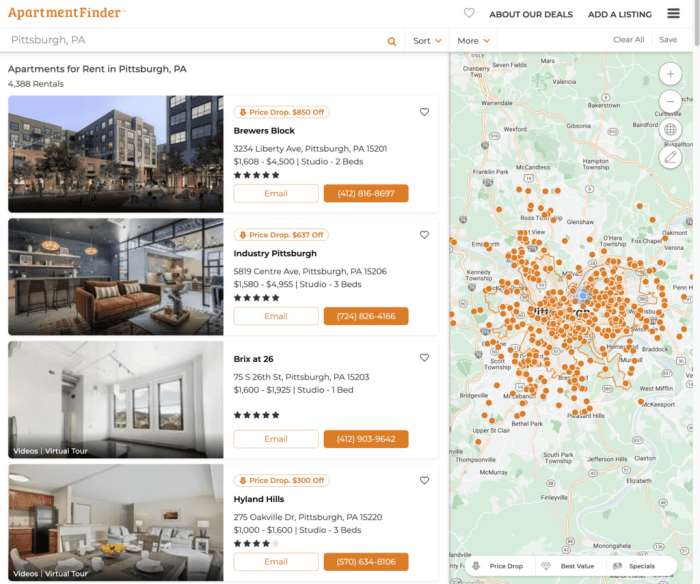The width and height of the screenshot is (700, 584).
Task: Favorite the Hyland Hills listing
Action: 424,480
